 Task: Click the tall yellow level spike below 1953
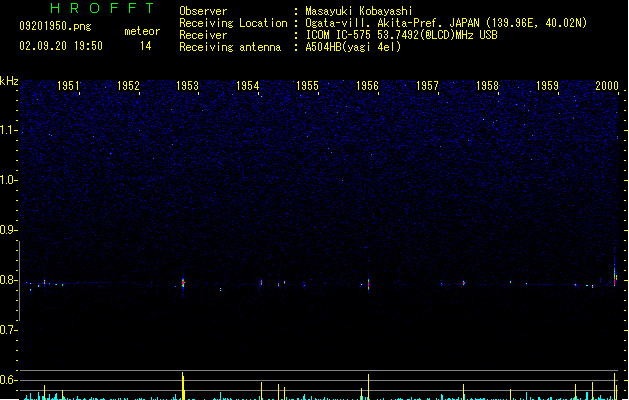coord(183,386)
